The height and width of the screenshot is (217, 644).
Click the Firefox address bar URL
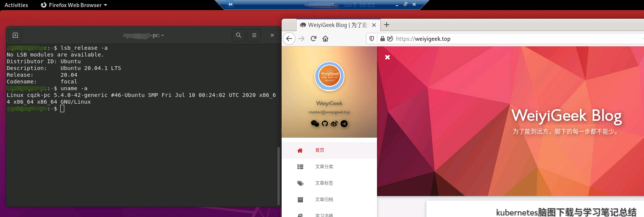(x=423, y=39)
